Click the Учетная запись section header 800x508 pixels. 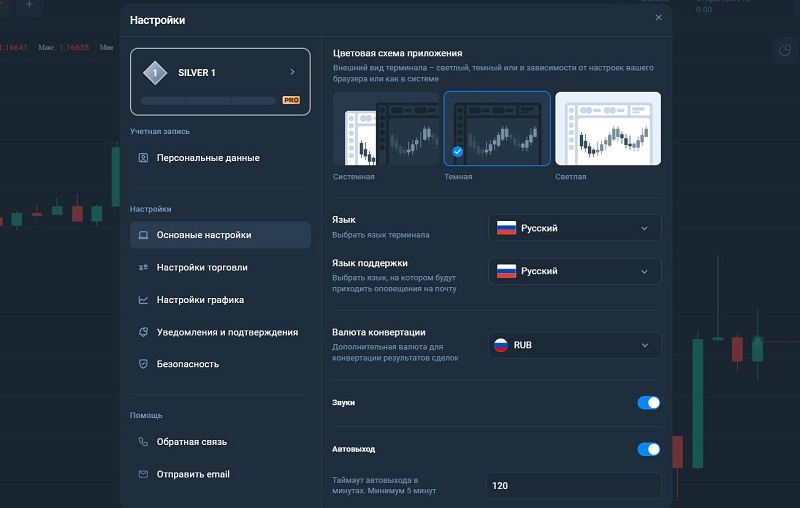tap(160, 131)
